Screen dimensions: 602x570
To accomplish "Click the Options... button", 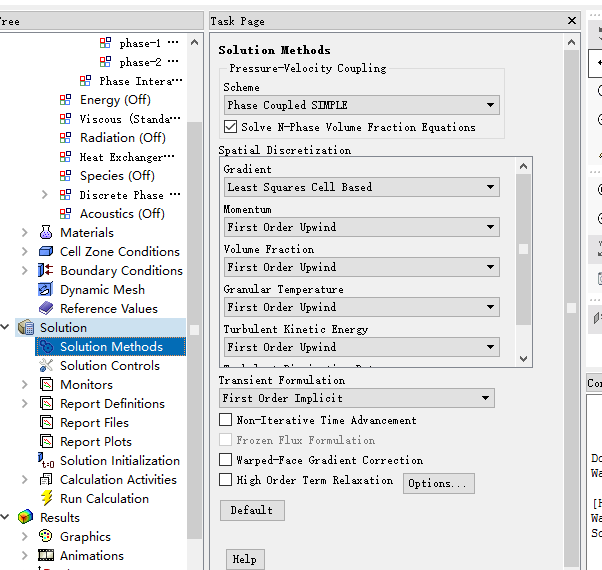I will (x=438, y=484).
